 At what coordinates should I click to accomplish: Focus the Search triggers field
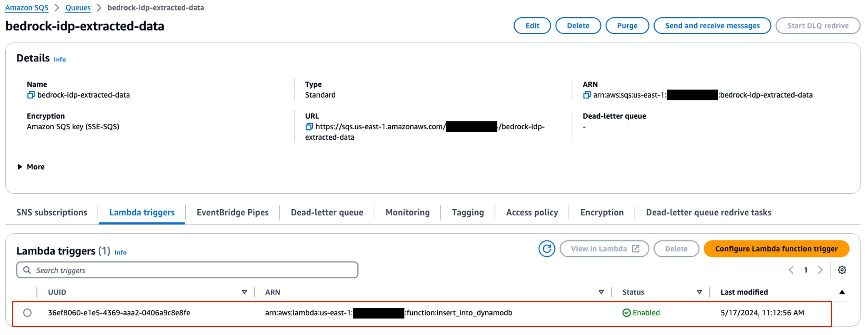pyautogui.click(x=187, y=270)
